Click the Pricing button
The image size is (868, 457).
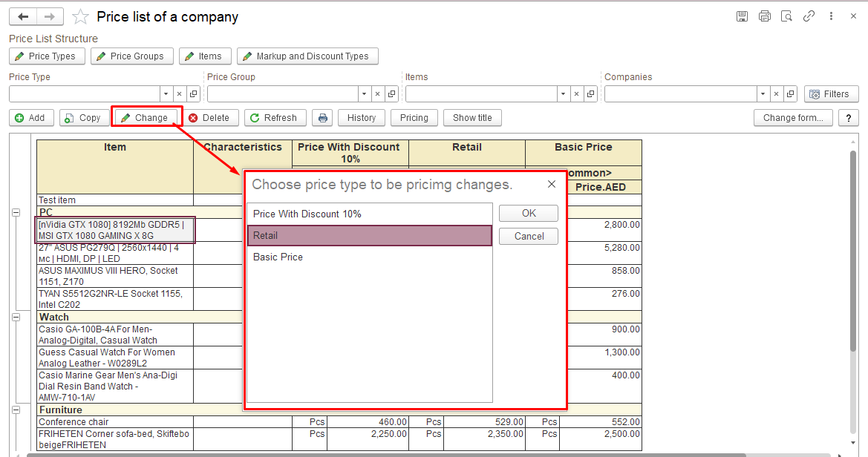coord(414,118)
